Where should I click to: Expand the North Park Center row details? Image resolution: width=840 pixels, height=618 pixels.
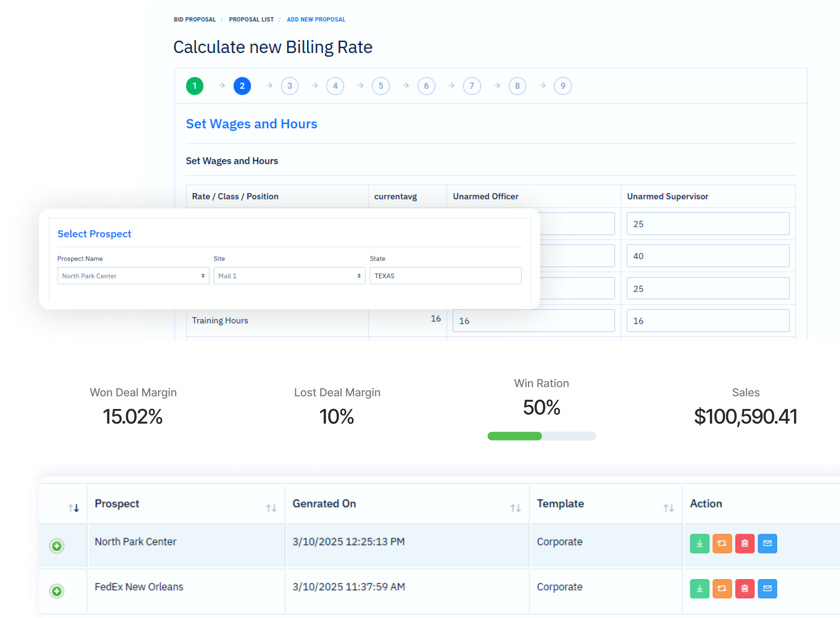tap(57, 546)
